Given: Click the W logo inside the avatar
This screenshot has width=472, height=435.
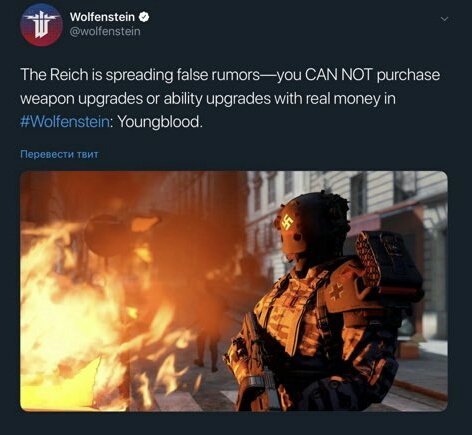Looking at the screenshot, I should 41,26.
